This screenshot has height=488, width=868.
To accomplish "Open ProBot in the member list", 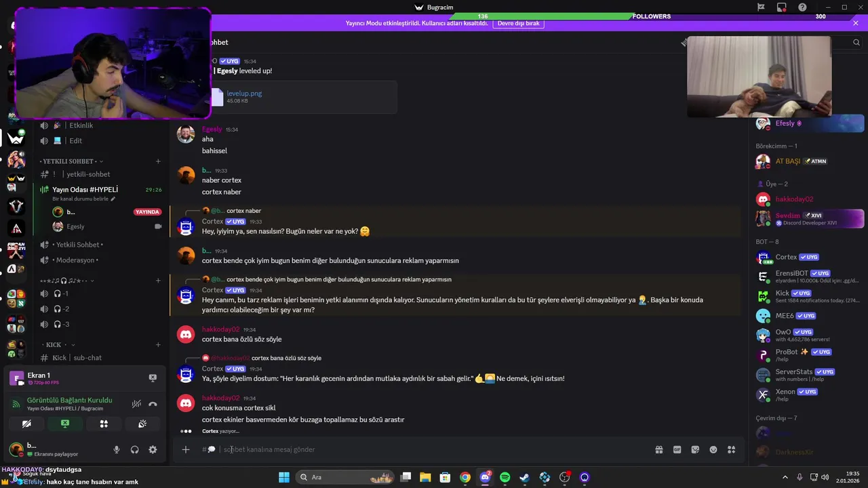I will coord(809,354).
